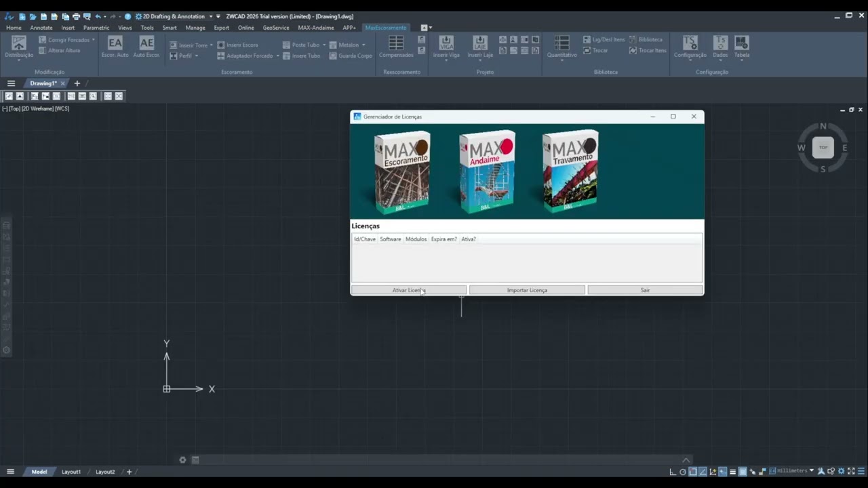Image resolution: width=868 pixels, height=488 pixels.
Task: Toggle Dynamic Input in the status bar
Action: (x=722, y=472)
